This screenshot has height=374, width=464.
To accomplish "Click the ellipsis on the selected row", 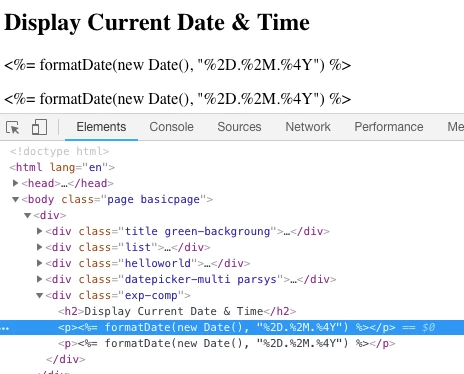I will click(x=5, y=328).
